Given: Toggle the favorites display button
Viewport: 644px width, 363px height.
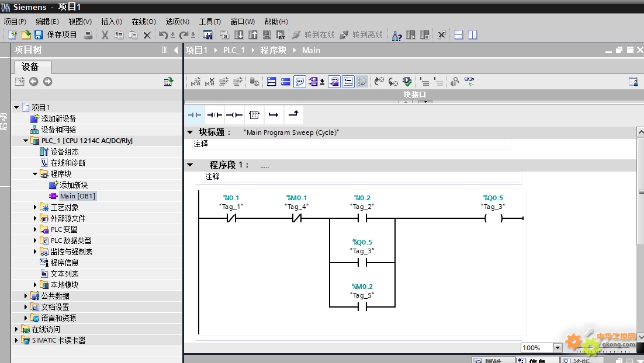Looking at the screenshot, I should tap(362, 82).
